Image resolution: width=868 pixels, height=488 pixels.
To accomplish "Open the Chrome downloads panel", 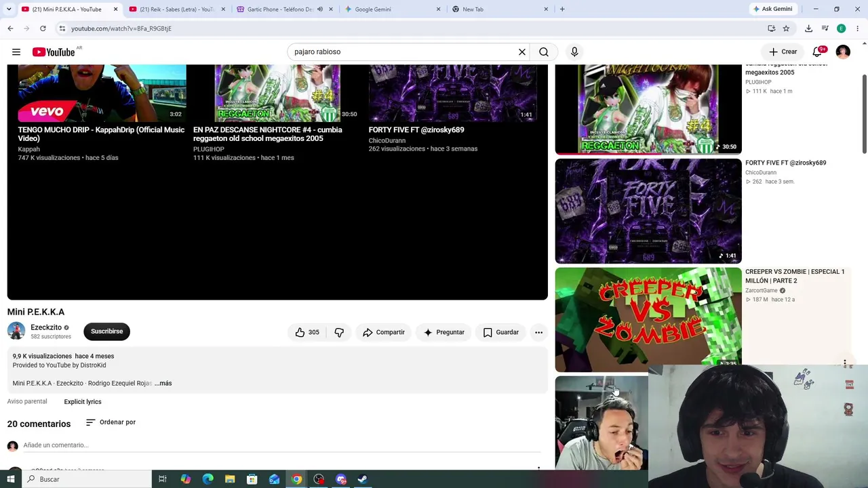I will 808,28.
